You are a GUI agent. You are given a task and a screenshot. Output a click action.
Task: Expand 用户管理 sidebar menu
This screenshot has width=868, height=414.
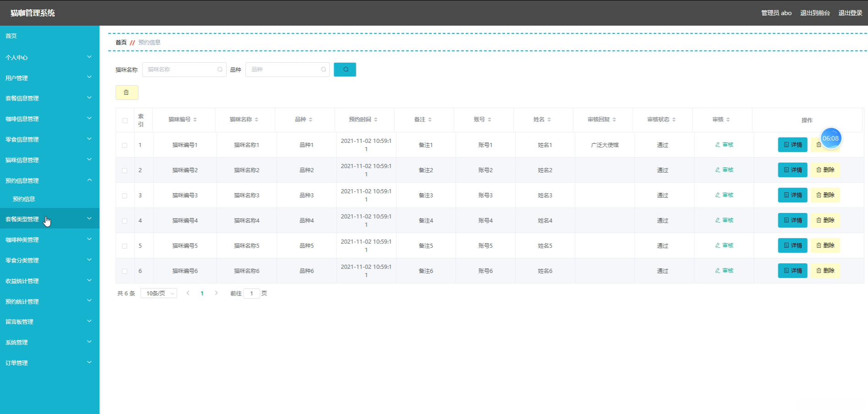click(49, 78)
